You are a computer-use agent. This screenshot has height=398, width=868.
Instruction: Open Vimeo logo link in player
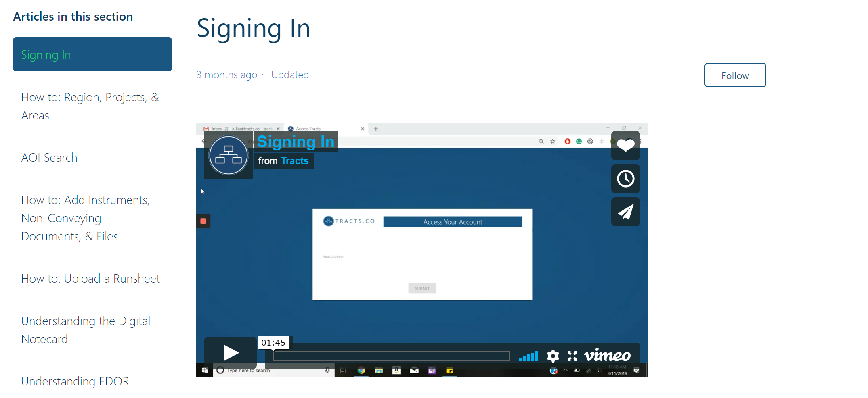(x=607, y=356)
